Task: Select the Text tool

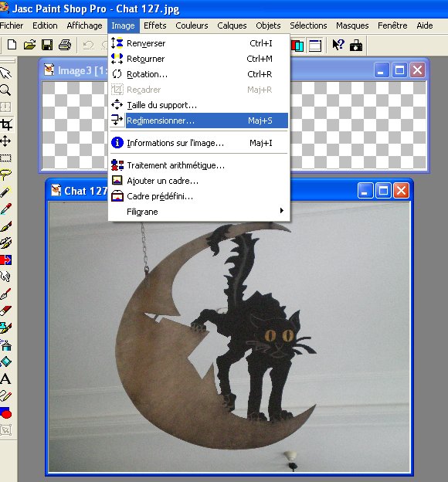Action: 5,378
